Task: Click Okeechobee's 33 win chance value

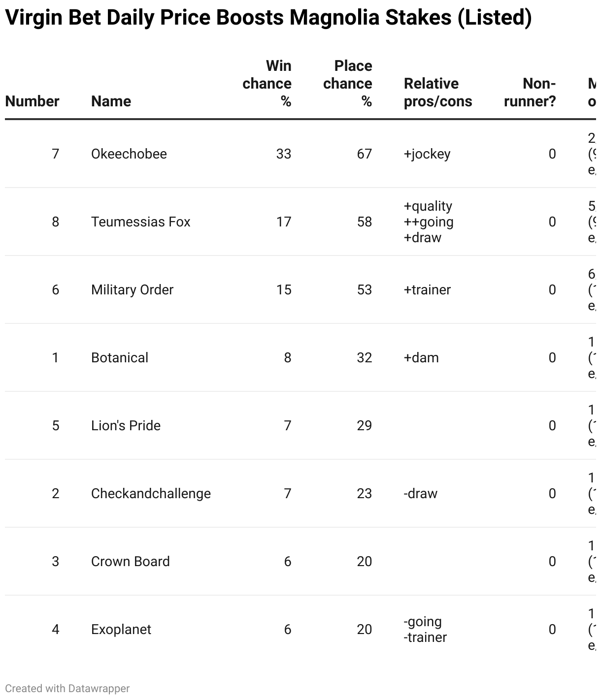Action: (284, 154)
